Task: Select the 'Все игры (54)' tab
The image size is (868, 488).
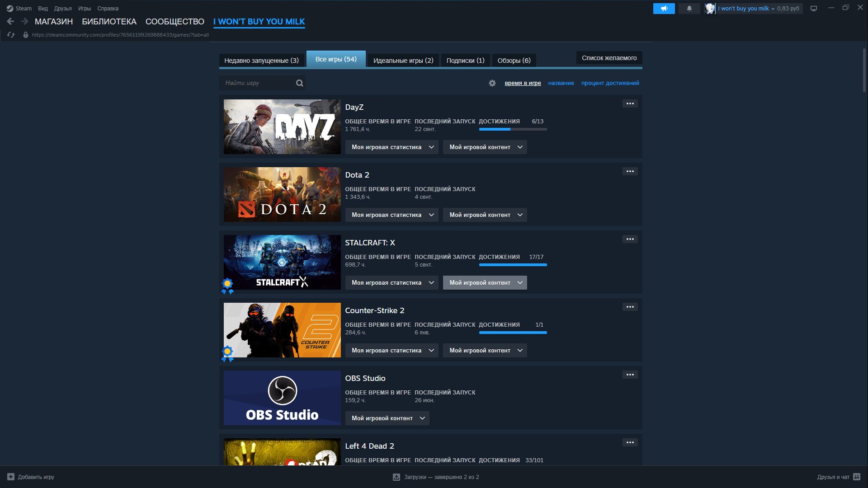Action: [336, 59]
